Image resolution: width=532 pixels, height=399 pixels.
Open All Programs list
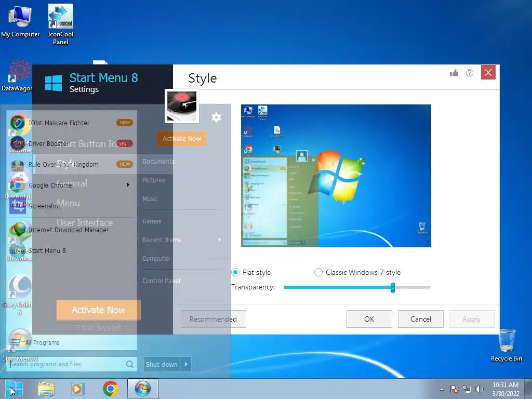72,343
